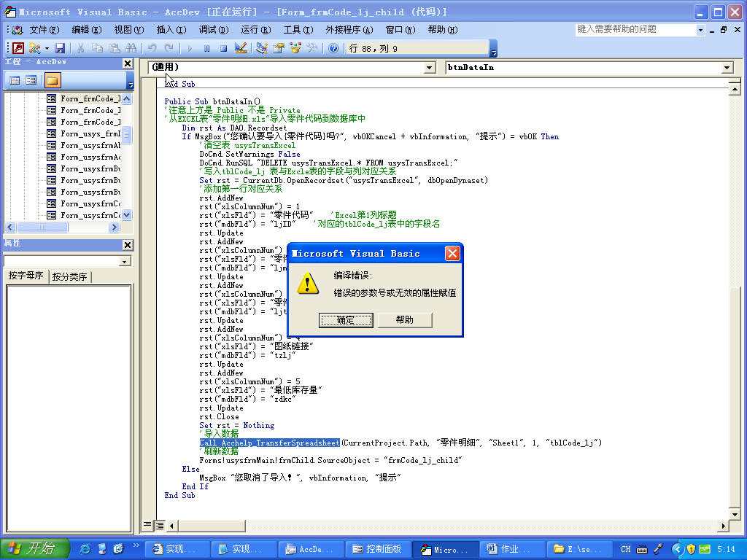The width and height of the screenshot is (747, 560).
Task: Open the properties object dropdown
Action: 124,261
